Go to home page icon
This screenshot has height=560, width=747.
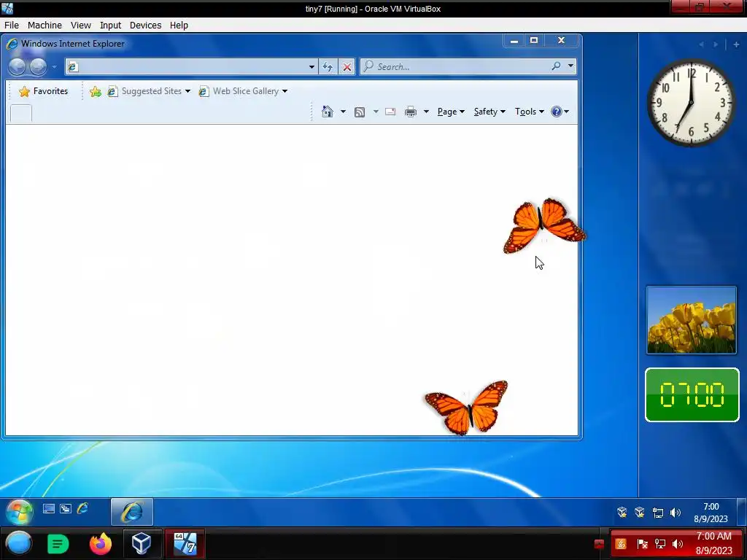coord(328,112)
